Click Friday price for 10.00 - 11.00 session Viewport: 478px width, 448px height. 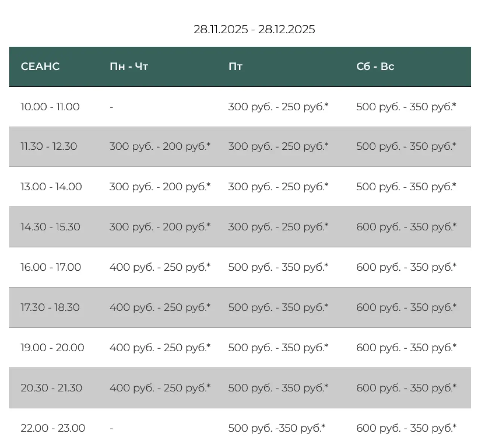click(278, 107)
